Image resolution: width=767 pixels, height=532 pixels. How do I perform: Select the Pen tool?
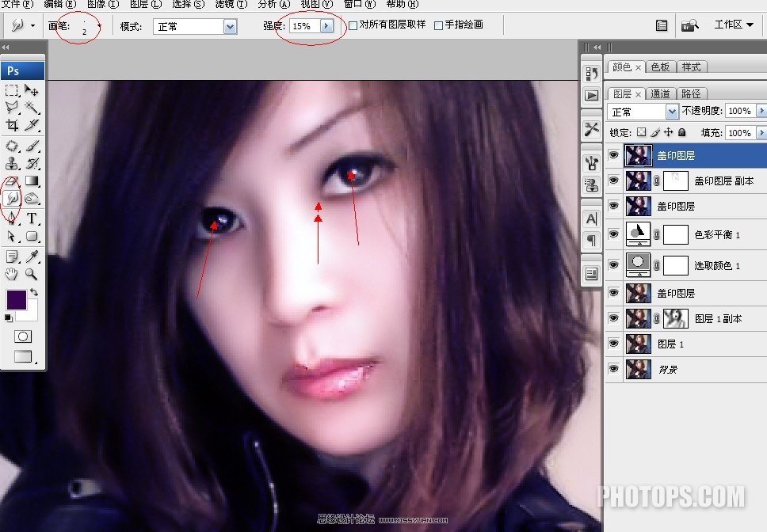point(12,218)
